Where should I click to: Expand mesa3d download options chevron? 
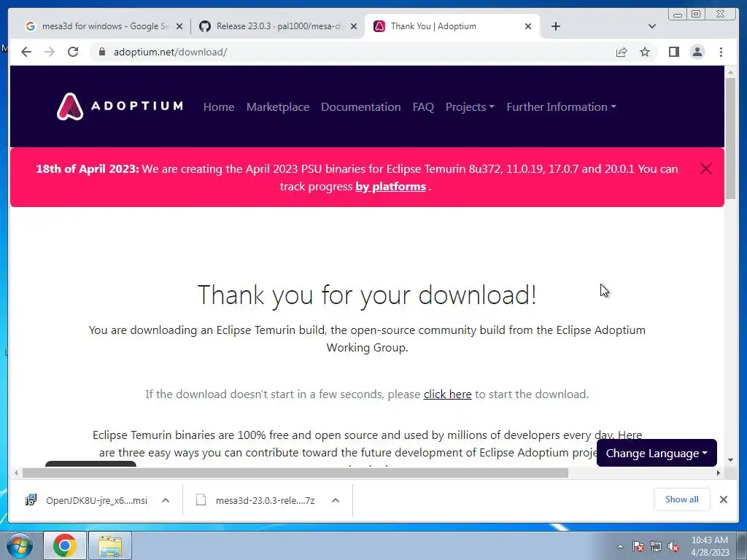tap(336, 500)
